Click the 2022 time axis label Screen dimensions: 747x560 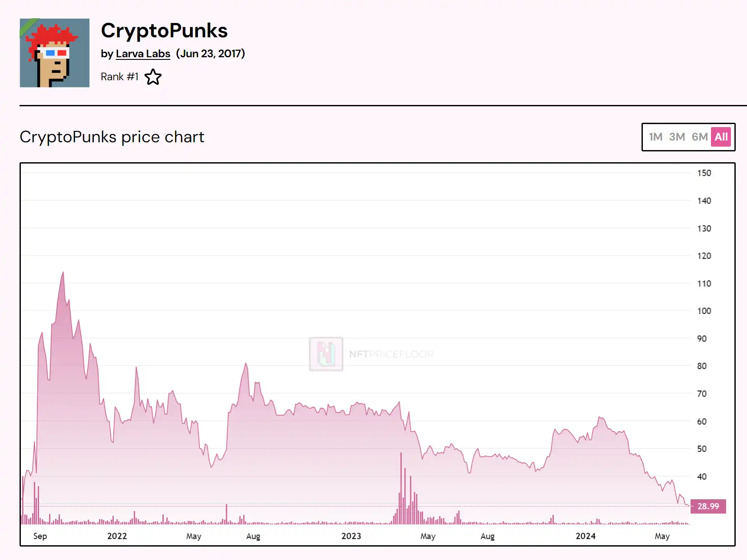point(117,536)
